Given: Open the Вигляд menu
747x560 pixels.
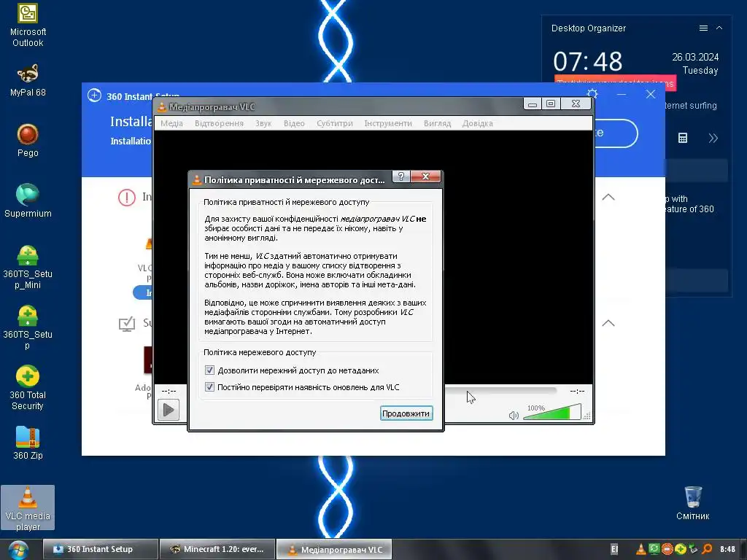Looking at the screenshot, I should (x=438, y=123).
